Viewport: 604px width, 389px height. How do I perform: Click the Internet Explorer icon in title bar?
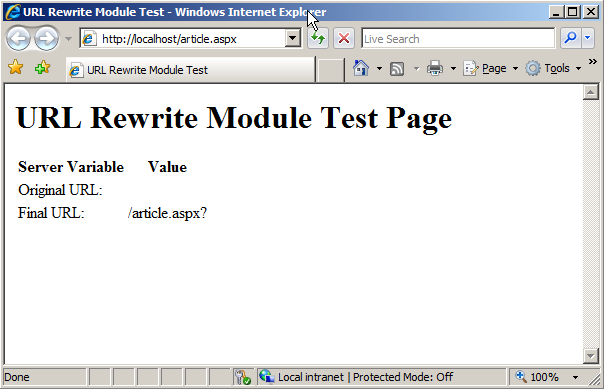tap(13, 12)
